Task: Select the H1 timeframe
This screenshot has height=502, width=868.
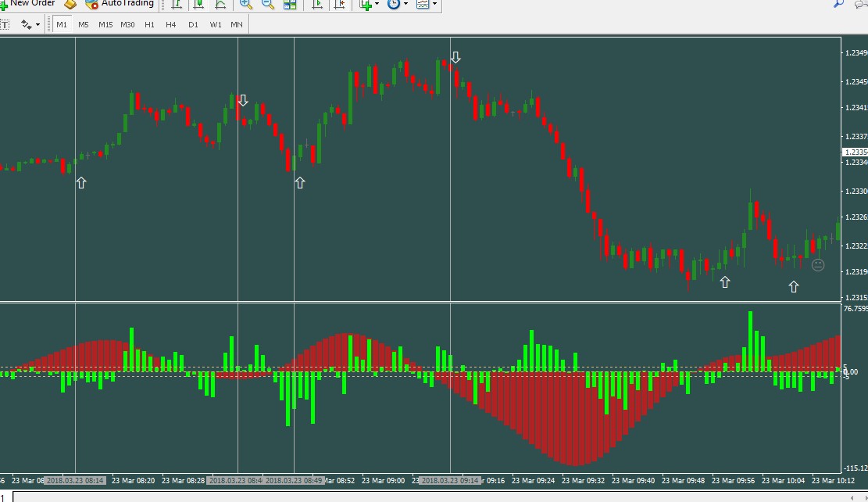Action: tap(149, 24)
